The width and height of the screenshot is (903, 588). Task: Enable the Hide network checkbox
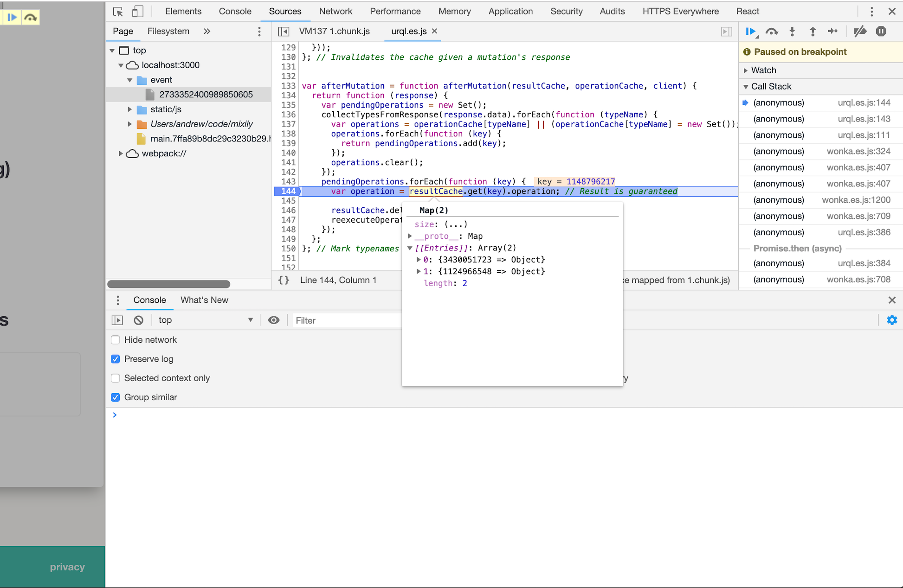(x=116, y=340)
